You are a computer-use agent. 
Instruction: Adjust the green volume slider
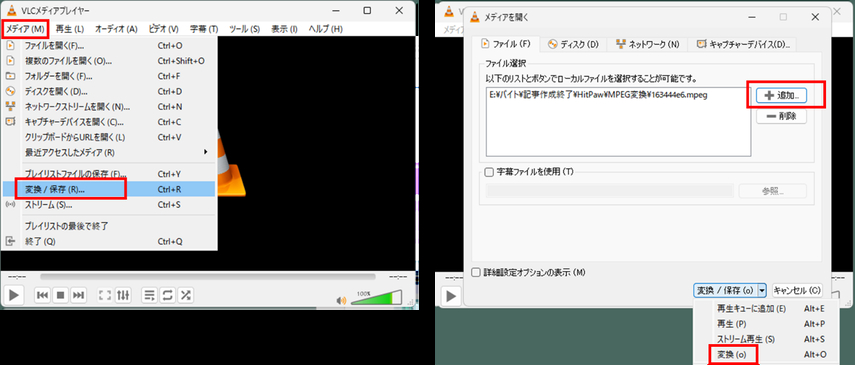coord(377,298)
